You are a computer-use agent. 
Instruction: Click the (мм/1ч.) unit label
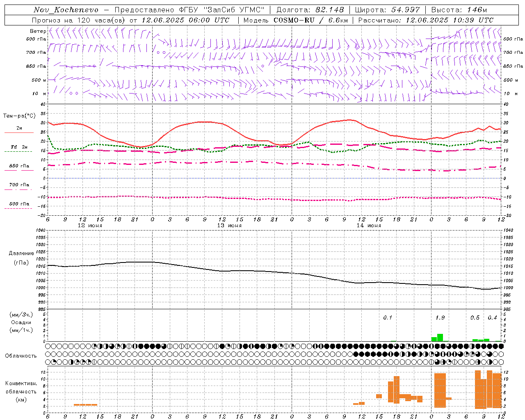[21, 330]
